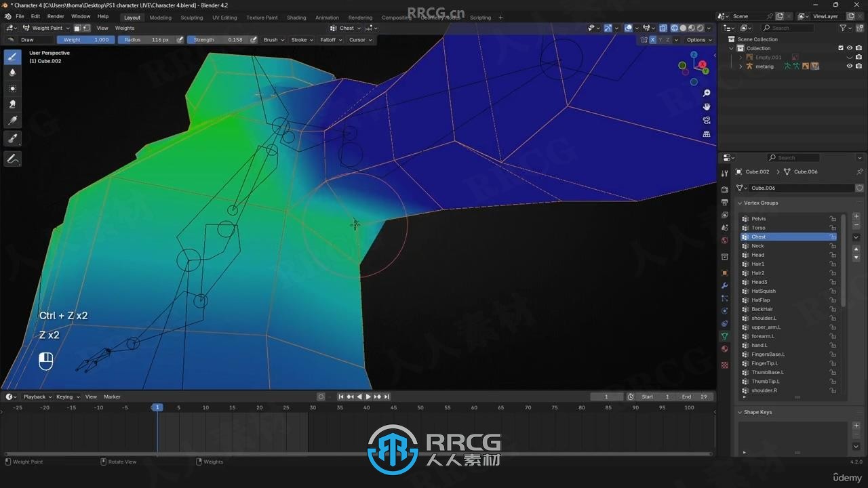
Task: Move vertex group up arrow
Action: tap(856, 249)
